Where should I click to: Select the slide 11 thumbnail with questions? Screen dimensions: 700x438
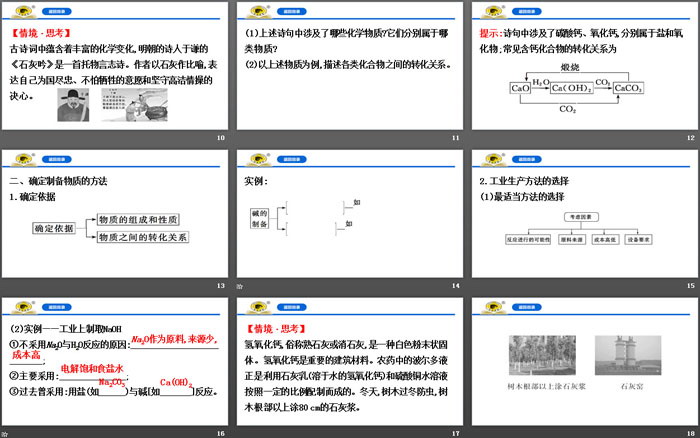click(x=349, y=70)
